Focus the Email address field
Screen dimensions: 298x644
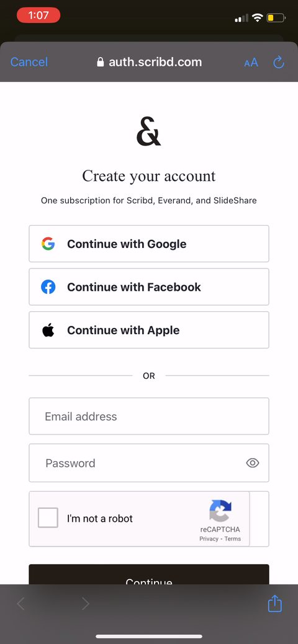point(149,416)
